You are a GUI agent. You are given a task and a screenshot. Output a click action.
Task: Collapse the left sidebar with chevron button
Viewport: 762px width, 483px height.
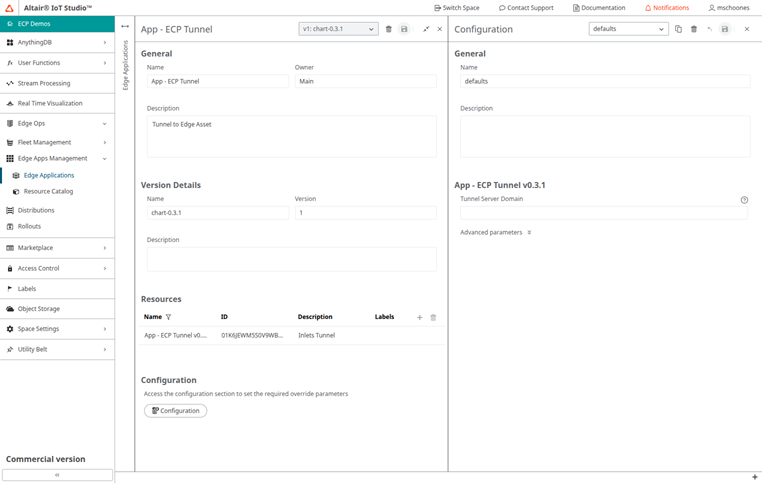(x=57, y=475)
